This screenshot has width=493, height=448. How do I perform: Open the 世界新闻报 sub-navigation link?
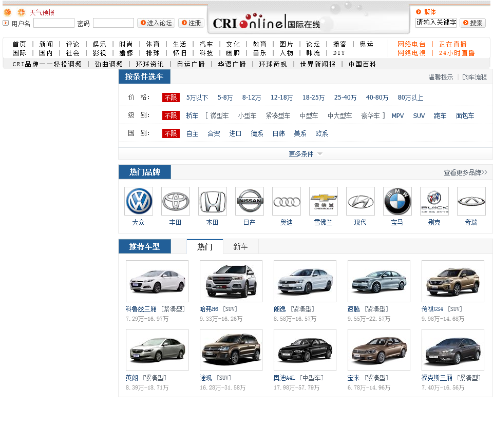point(317,65)
